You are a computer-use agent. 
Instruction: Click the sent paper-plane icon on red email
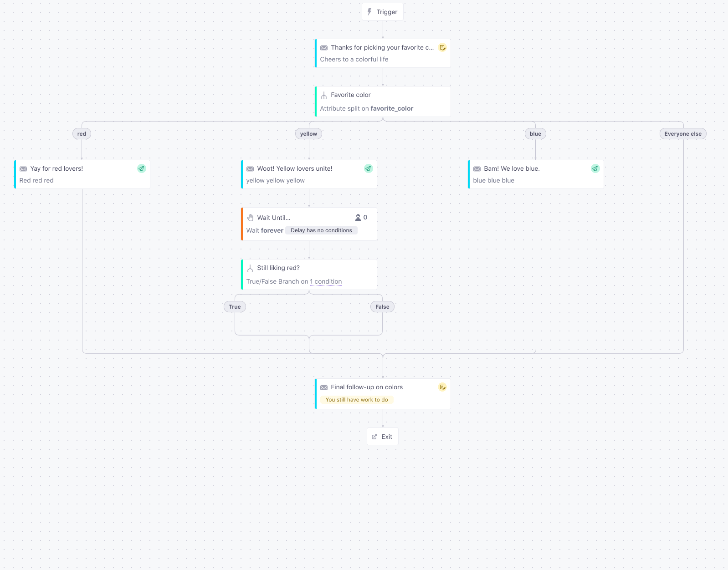point(141,168)
